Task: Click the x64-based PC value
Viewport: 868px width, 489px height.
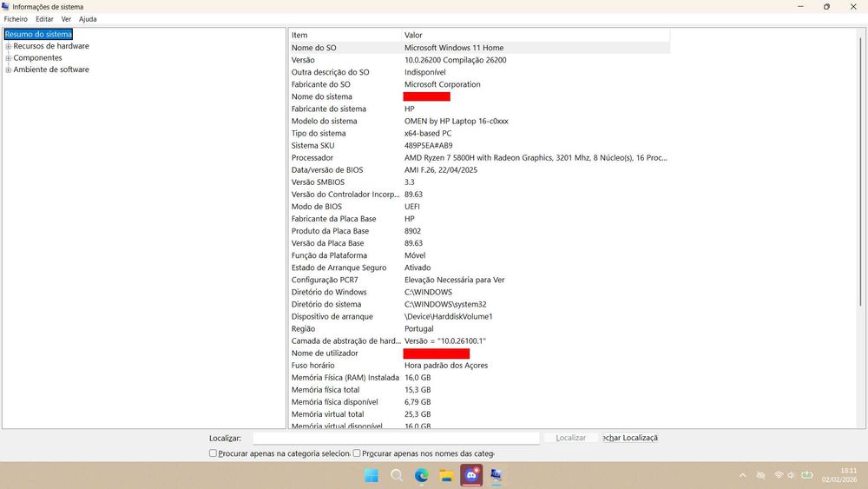Action: pyautogui.click(x=428, y=133)
